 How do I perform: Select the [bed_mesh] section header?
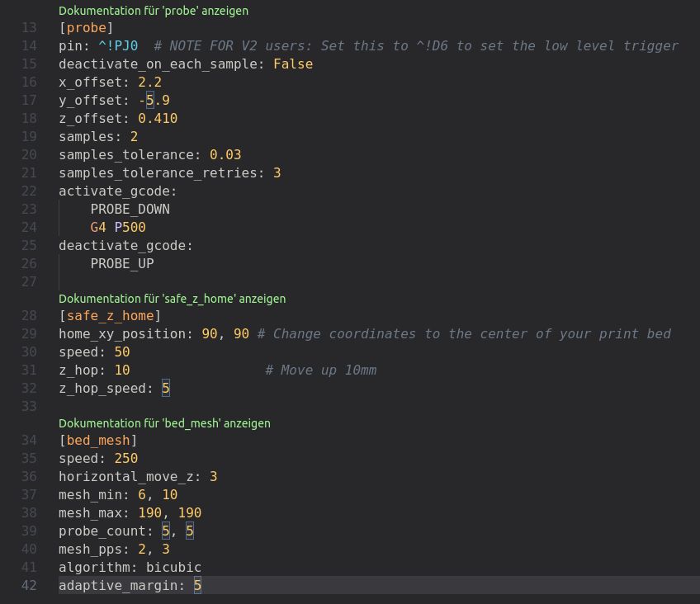coord(97,440)
